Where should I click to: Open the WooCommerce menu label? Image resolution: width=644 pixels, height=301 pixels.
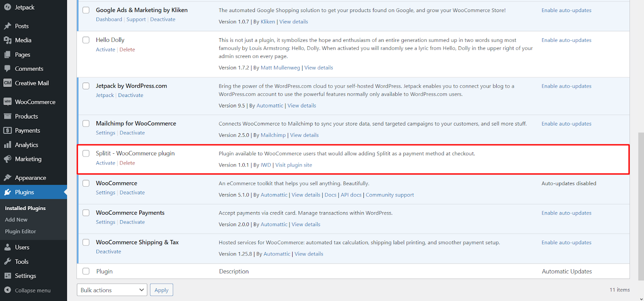35,102
